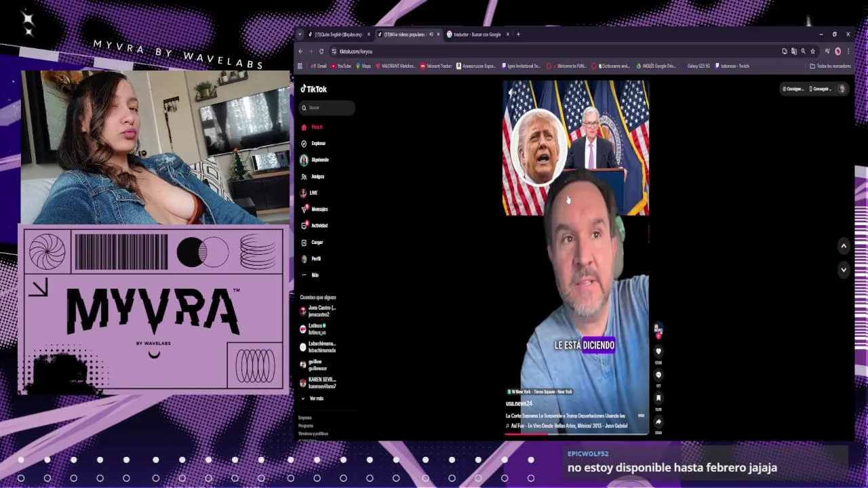Screen dimensions: 868x488
Task: Open the Amigos section
Action: click(313, 176)
